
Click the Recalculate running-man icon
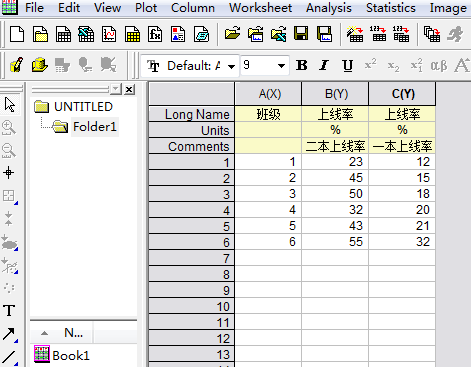click(455, 34)
